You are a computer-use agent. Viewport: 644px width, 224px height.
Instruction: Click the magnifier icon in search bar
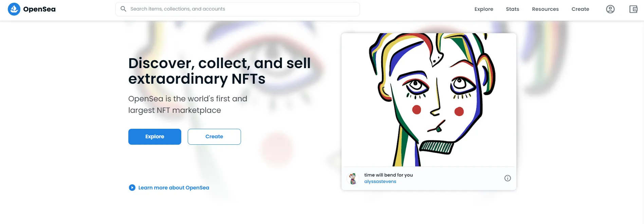coord(124,9)
